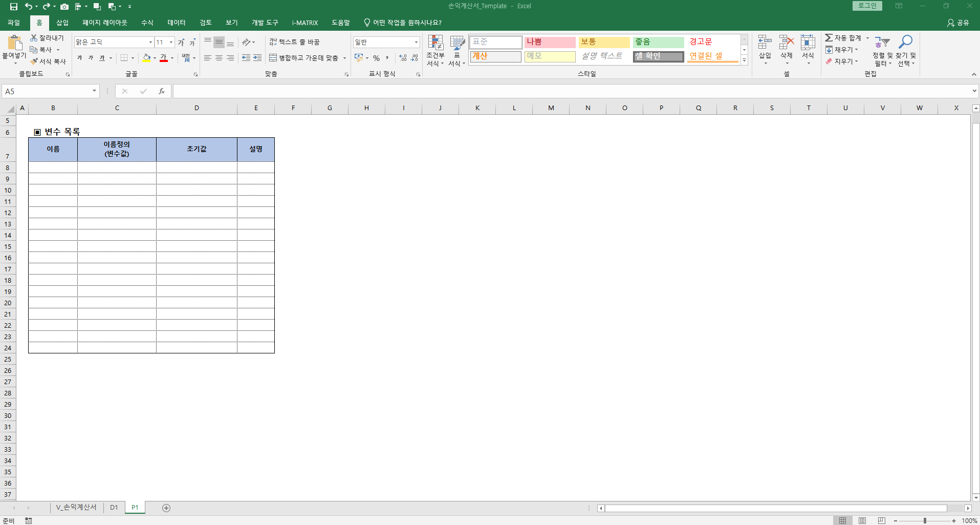Click the Cut (잘라내기) scissors icon
The width and height of the screenshot is (980, 525).
34,38
